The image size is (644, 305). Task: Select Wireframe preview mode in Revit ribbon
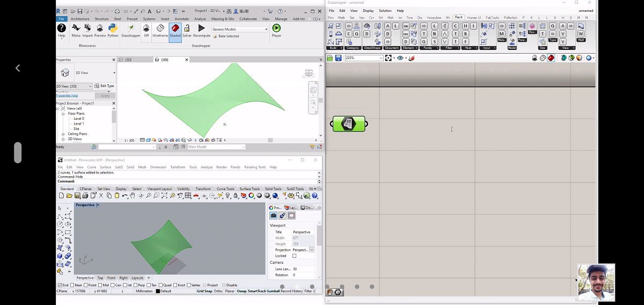pyautogui.click(x=160, y=30)
